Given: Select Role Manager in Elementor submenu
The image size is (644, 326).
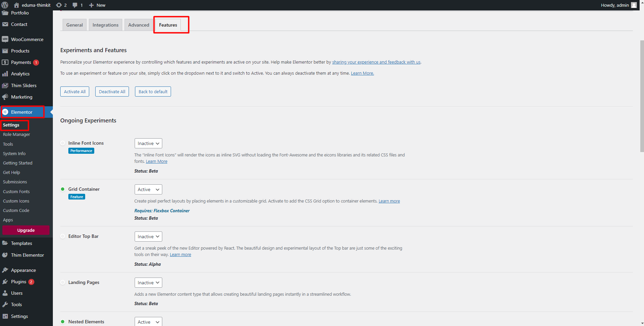Looking at the screenshot, I should click(x=16, y=134).
